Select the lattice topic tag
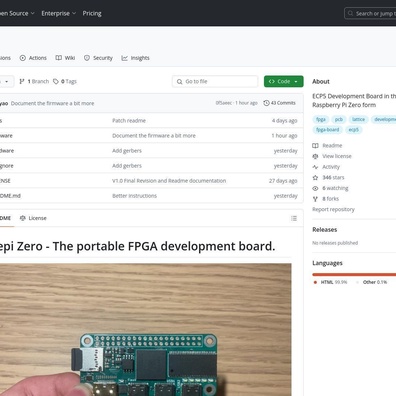Screen dimensions: 396x396 pyautogui.click(x=358, y=119)
